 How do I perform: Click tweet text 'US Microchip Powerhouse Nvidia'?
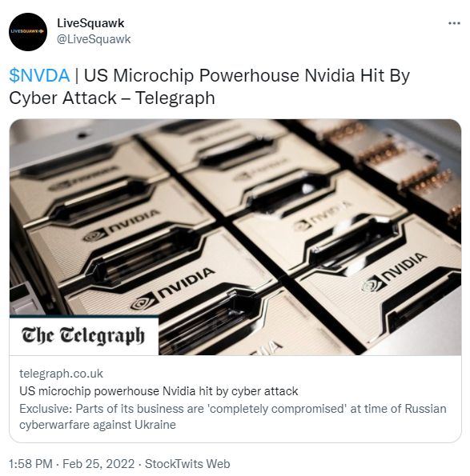(x=219, y=75)
